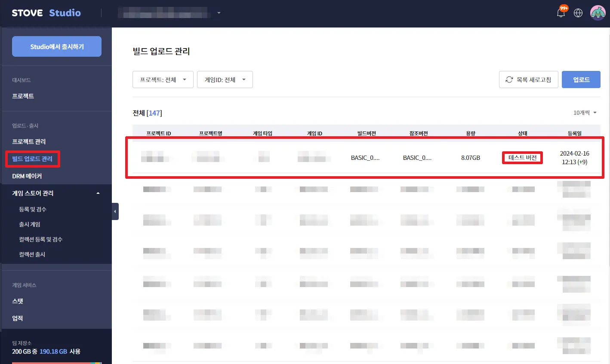Click the STOVE Studio logo

pyautogui.click(x=46, y=13)
